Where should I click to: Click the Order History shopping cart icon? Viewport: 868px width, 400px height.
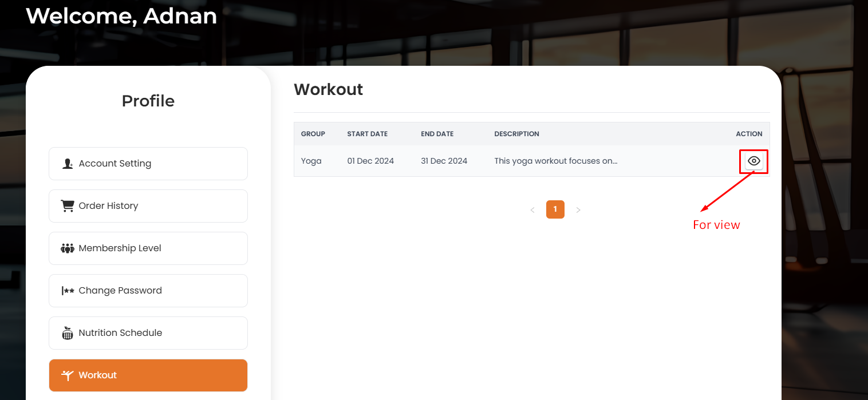click(x=68, y=206)
